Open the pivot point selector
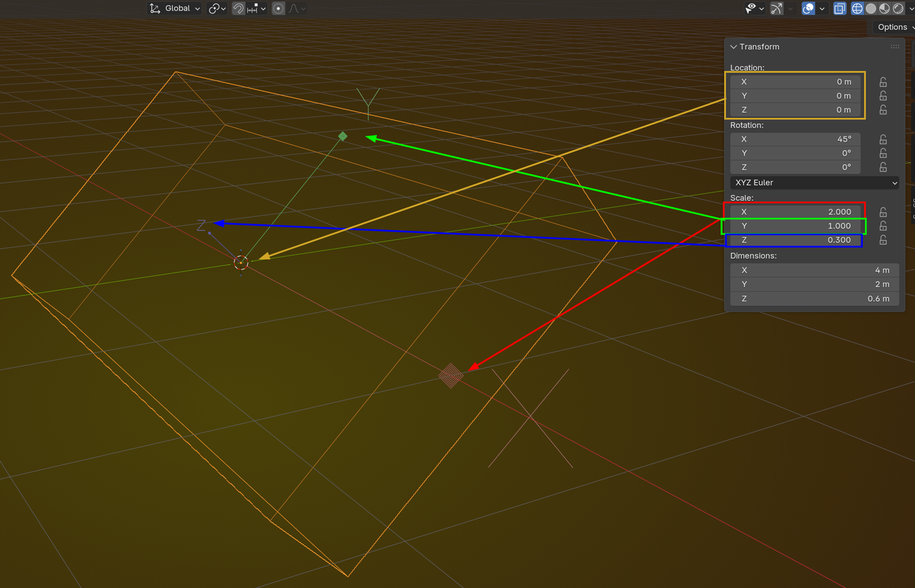 pos(217,9)
